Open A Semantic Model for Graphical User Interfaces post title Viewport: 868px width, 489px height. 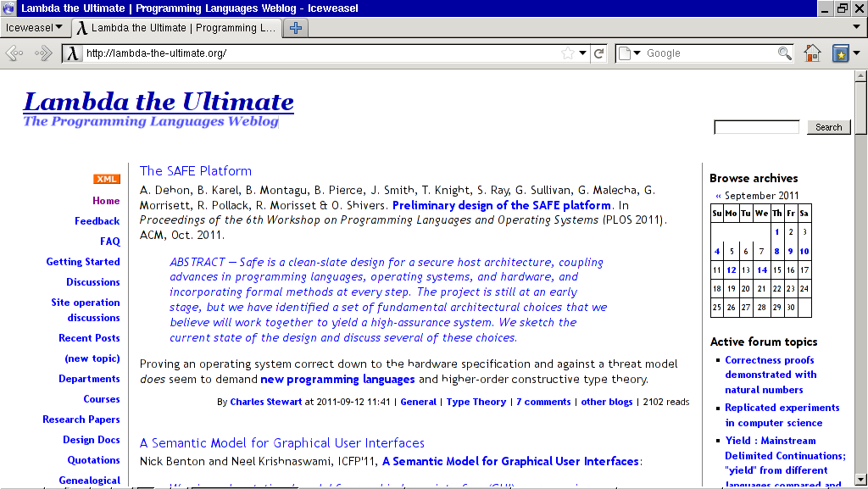point(282,443)
